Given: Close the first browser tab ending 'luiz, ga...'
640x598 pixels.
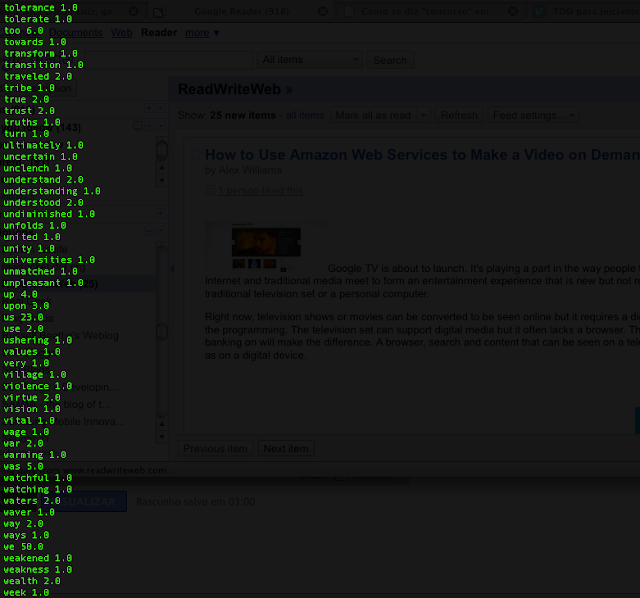Looking at the screenshot, I should [x=133, y=11].
